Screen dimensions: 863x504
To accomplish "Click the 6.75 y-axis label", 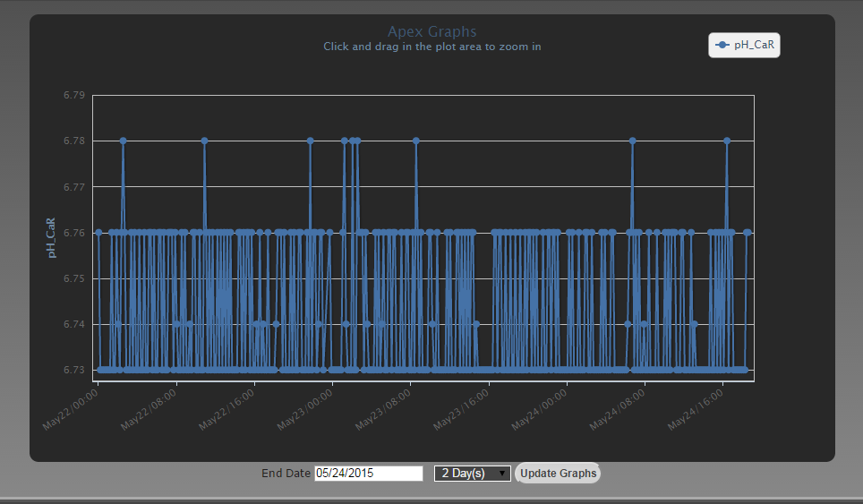I will click(74, 278).
